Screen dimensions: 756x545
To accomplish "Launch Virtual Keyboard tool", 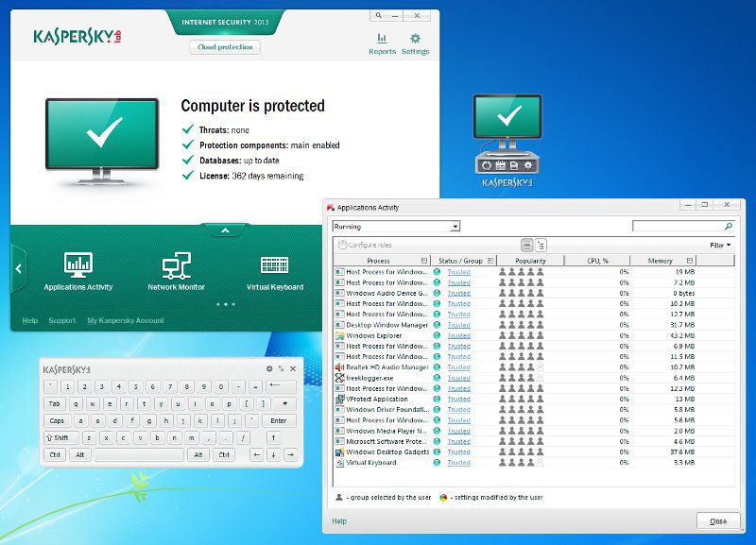I will 275,271.
